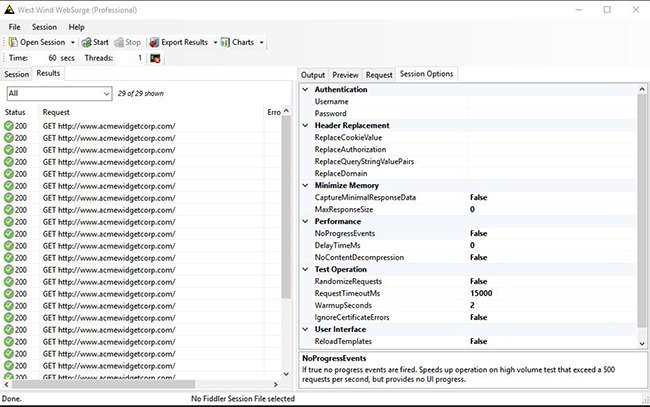Open the All results filter combo box

[x=59, y=94]
